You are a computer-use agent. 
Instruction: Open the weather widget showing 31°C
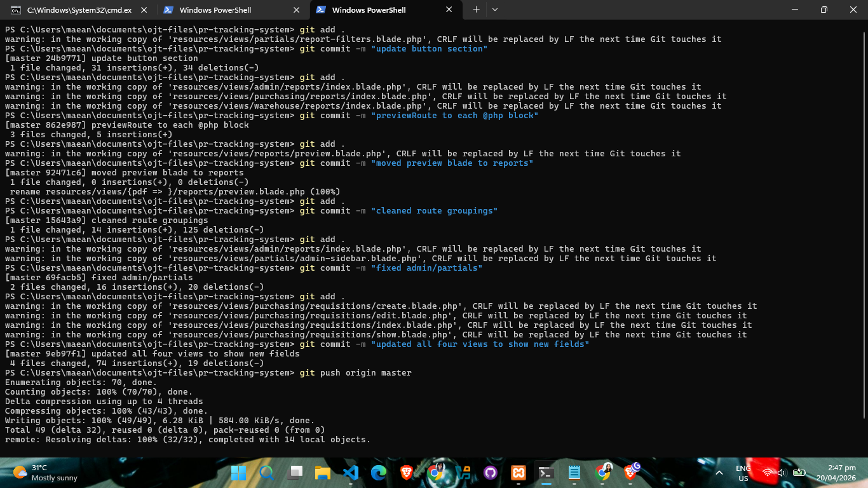pos(44,473)
